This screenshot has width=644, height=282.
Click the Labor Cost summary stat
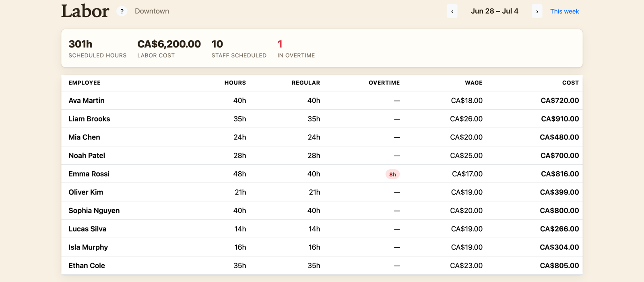pyautogui.click(x=169, y=48)
